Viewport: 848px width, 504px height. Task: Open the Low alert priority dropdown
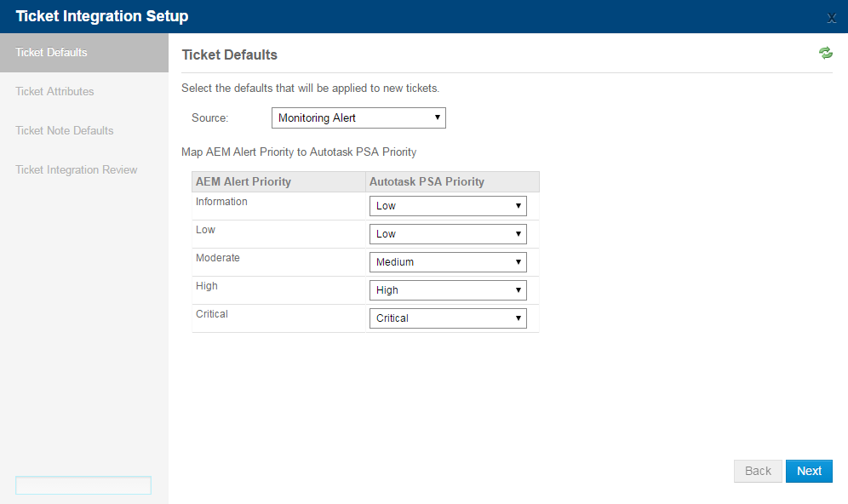(x=448, y=234)
